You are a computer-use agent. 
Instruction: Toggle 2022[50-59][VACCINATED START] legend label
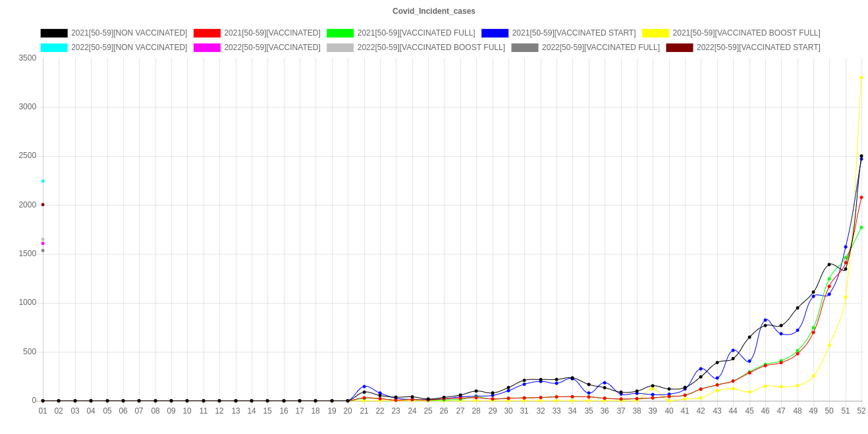click(757, 47)
